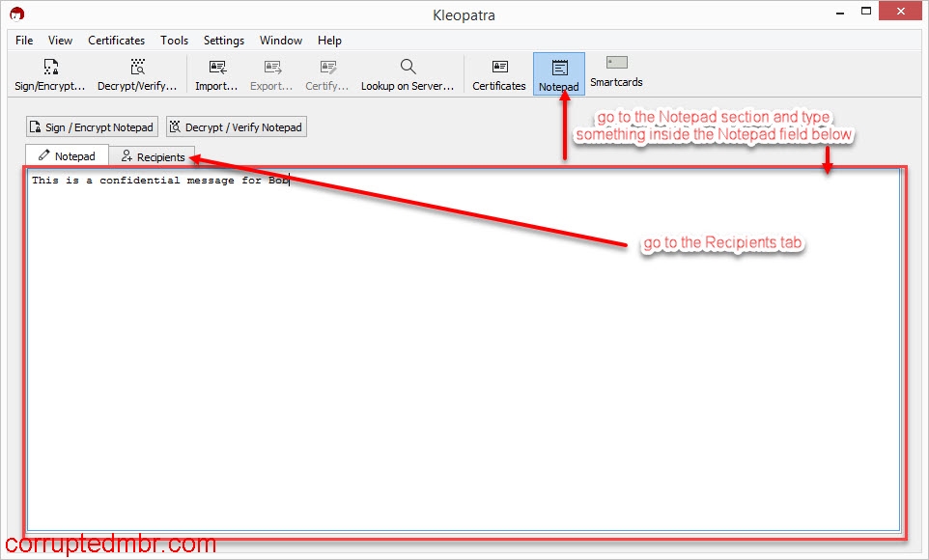Open the Decrypt/Verify tool
Screen dimensions: 929x560
pyautogui.click(x=137, y=72)
